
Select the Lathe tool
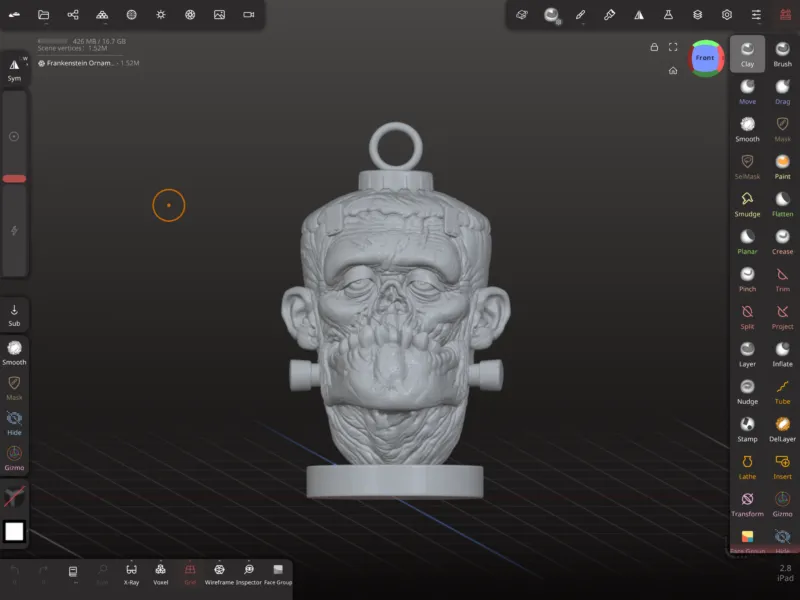(747, 467)
